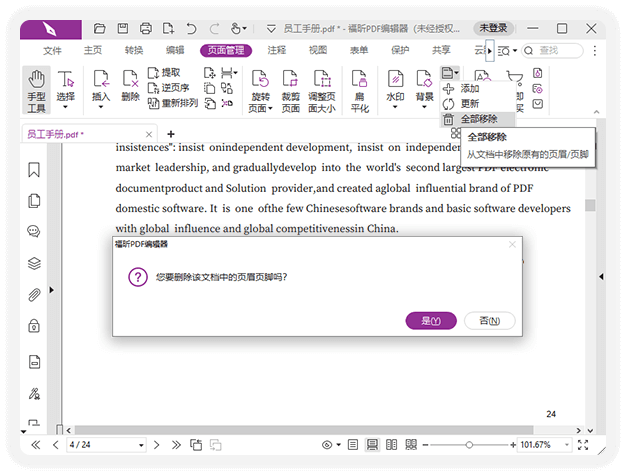Screen dimensions: 626x475
Task: Switch to the 视图 tab
Action: [x=318, y=50]
